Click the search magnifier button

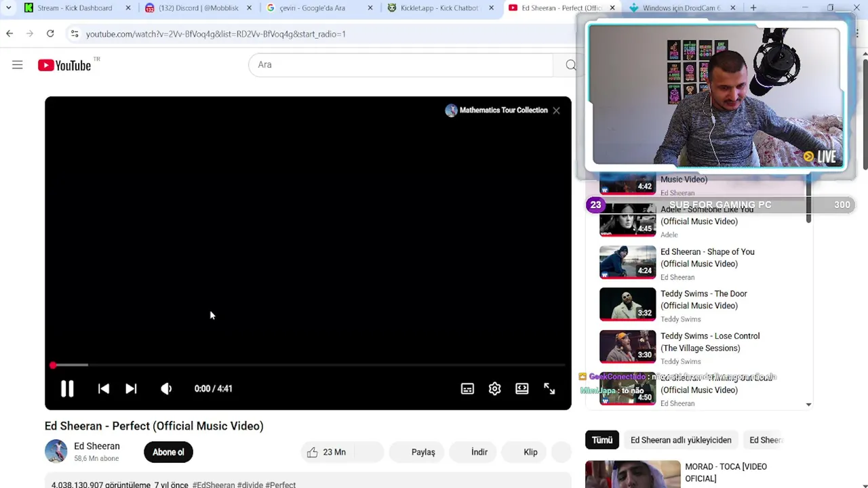[x=570, y=64]
